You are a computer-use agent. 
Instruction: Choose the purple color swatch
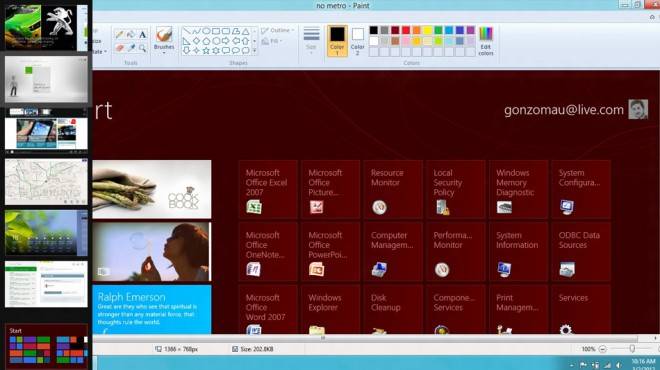(471, 30)
